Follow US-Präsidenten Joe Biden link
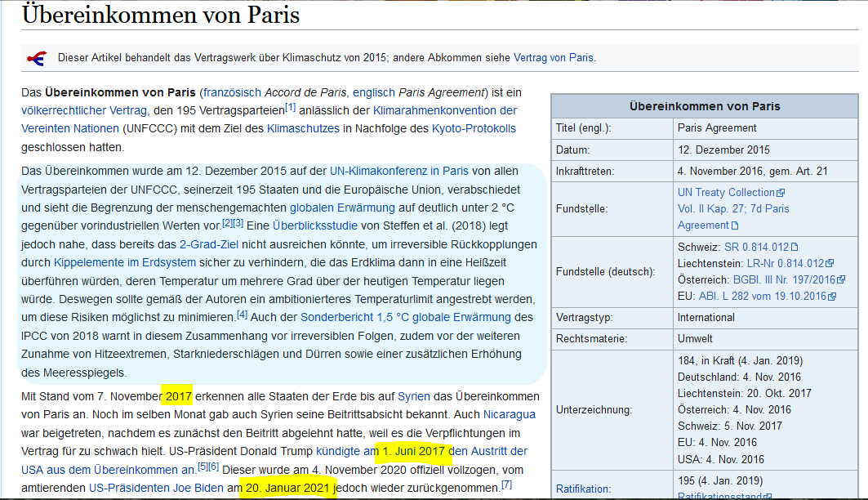 click(156, 488)
